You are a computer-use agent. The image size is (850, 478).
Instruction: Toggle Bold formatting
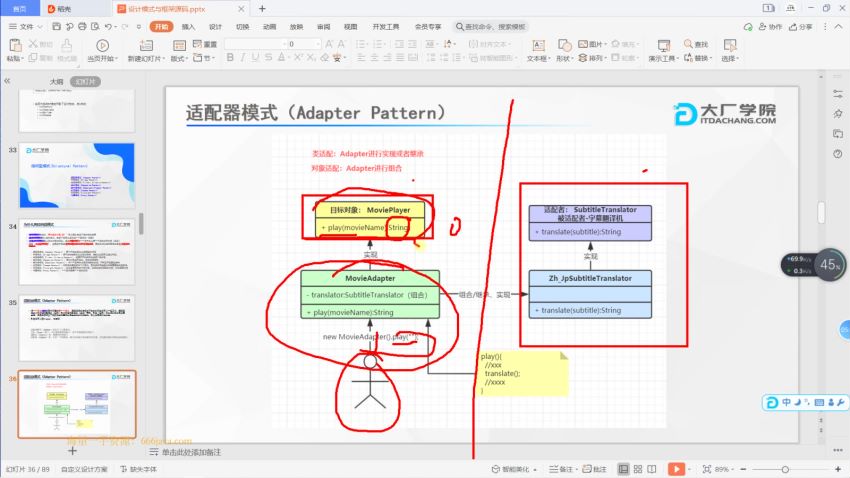click(230, 57)
